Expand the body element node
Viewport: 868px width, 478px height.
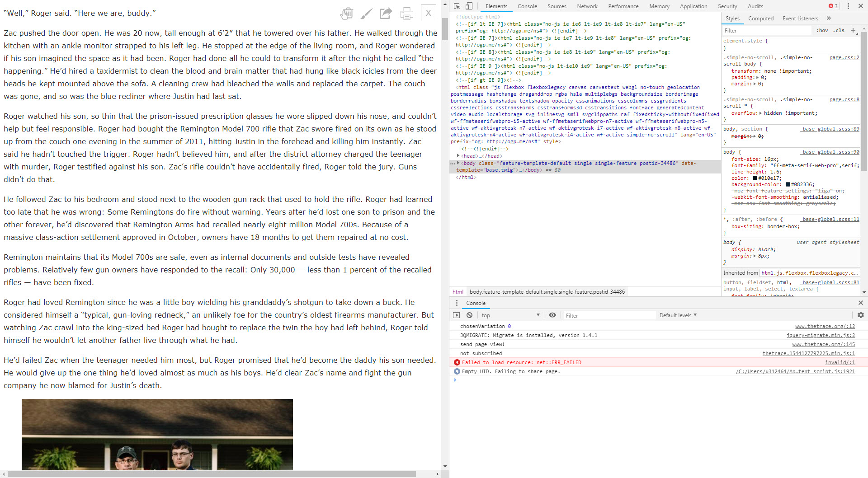tap(458, 163)
